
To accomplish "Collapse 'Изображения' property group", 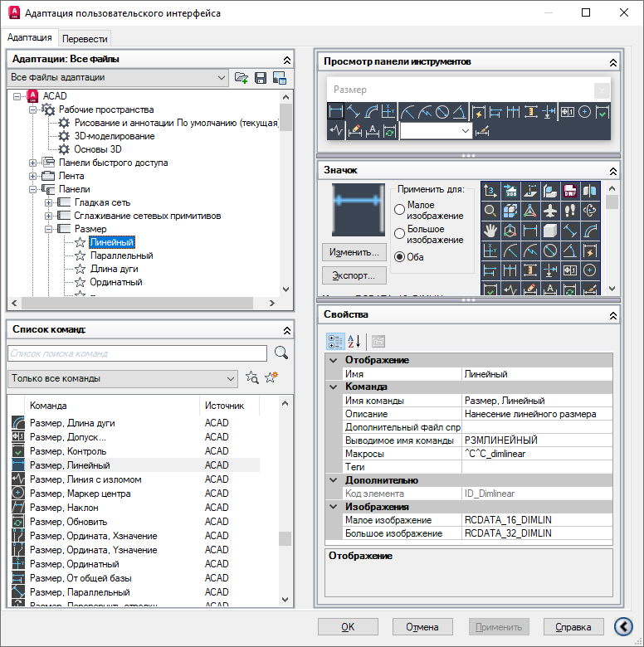I will pos(334,507).
